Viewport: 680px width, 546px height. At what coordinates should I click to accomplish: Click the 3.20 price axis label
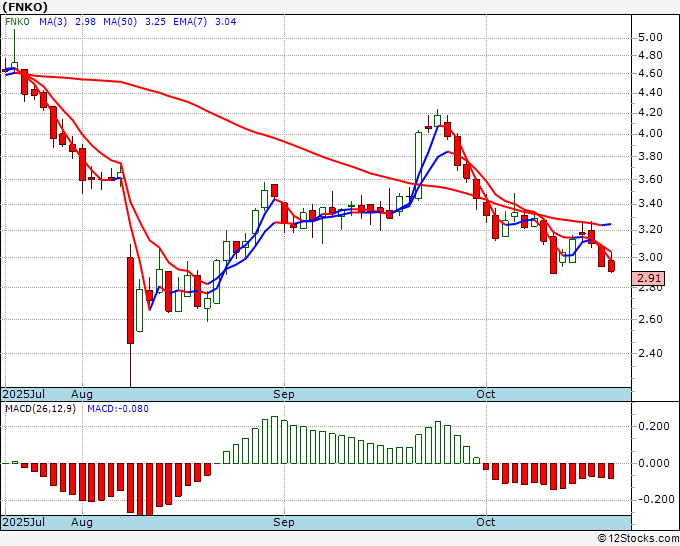click(650, 229)
